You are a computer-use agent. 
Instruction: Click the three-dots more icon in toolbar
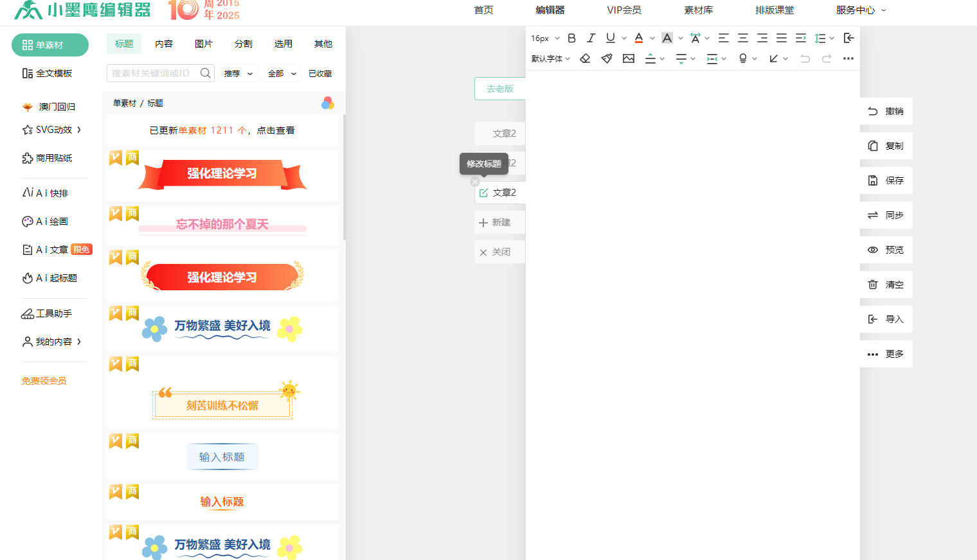848,58
